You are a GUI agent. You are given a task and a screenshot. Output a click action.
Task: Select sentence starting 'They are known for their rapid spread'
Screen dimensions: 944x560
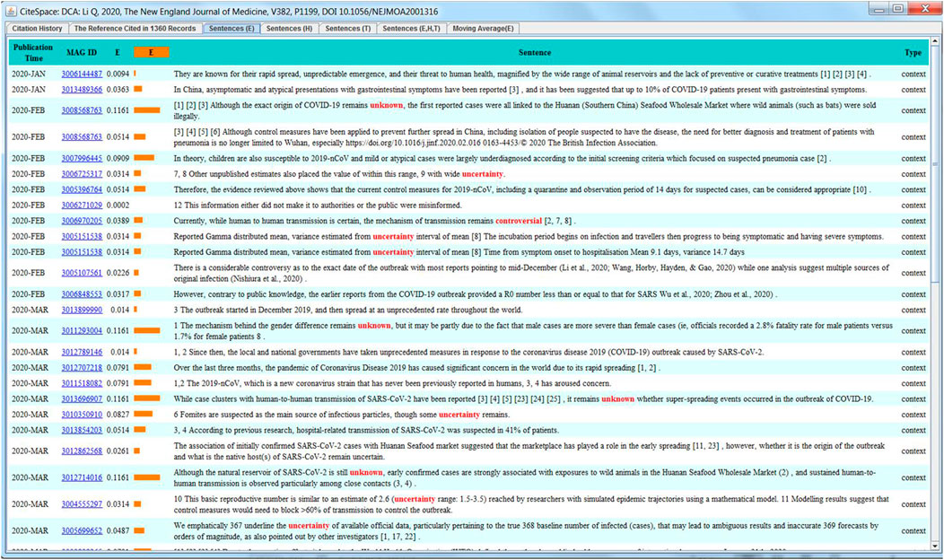coord(522,74)
